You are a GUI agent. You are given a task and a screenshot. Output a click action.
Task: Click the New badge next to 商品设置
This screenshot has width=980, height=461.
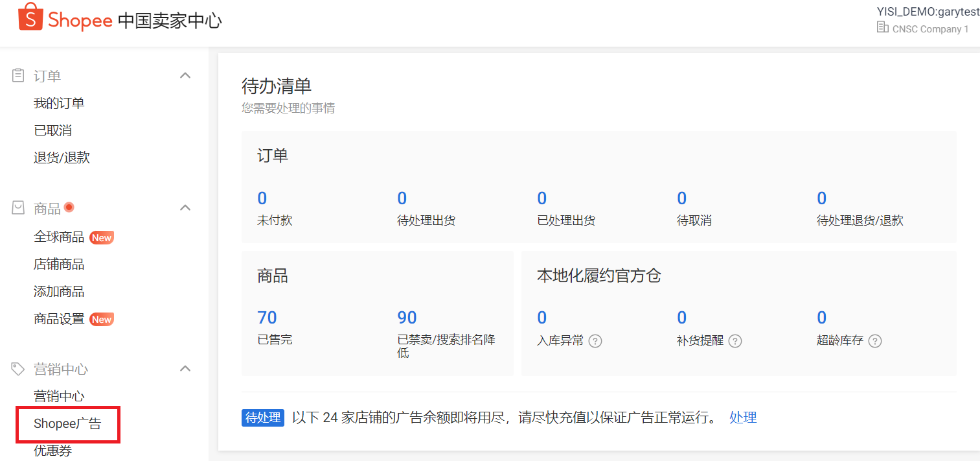click(x=102, y=320)
